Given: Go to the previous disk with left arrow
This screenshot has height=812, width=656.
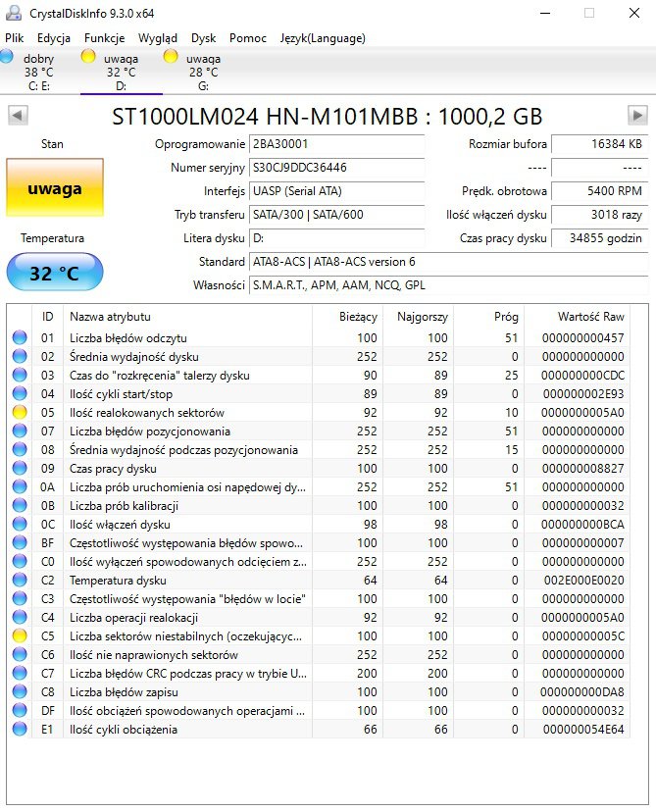Looking at the screenshot, I should tap(18, 115).
